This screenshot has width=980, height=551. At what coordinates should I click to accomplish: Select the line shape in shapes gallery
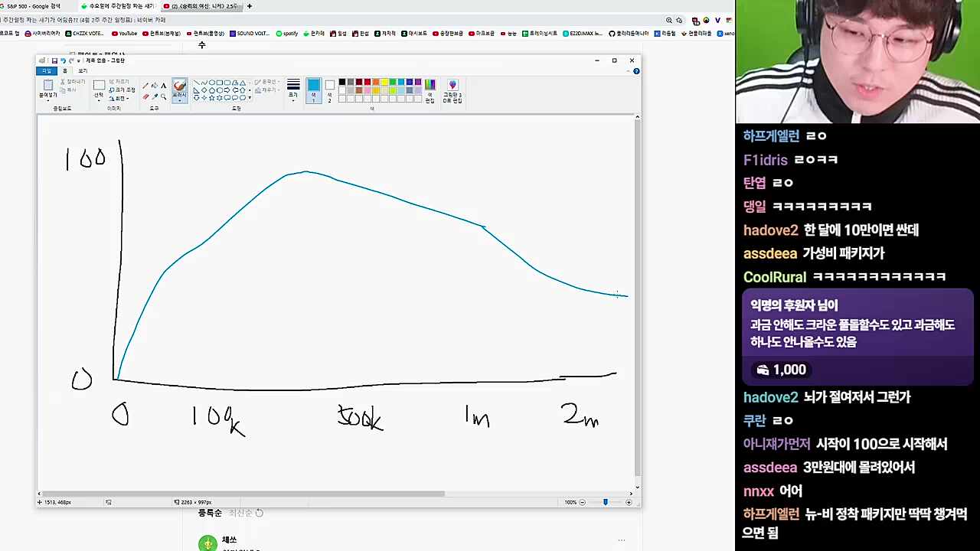[x=197, y=83]
